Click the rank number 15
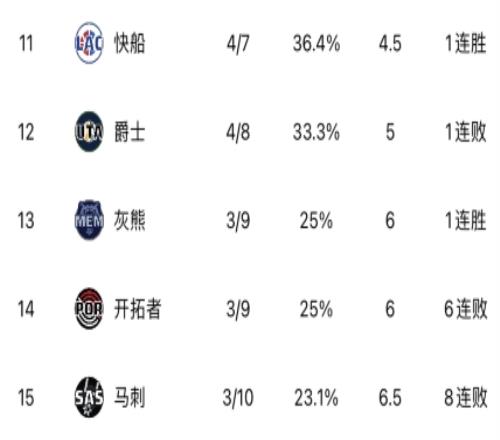The width and height of the screenshot is (500, 440). click(x=26, y=398)
